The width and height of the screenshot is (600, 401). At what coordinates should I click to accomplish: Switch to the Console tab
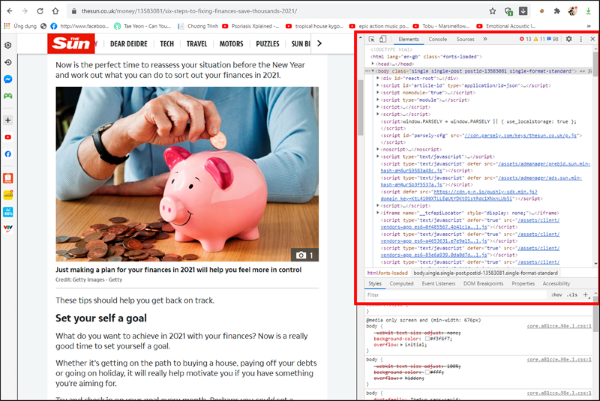[x=438, y=39]
